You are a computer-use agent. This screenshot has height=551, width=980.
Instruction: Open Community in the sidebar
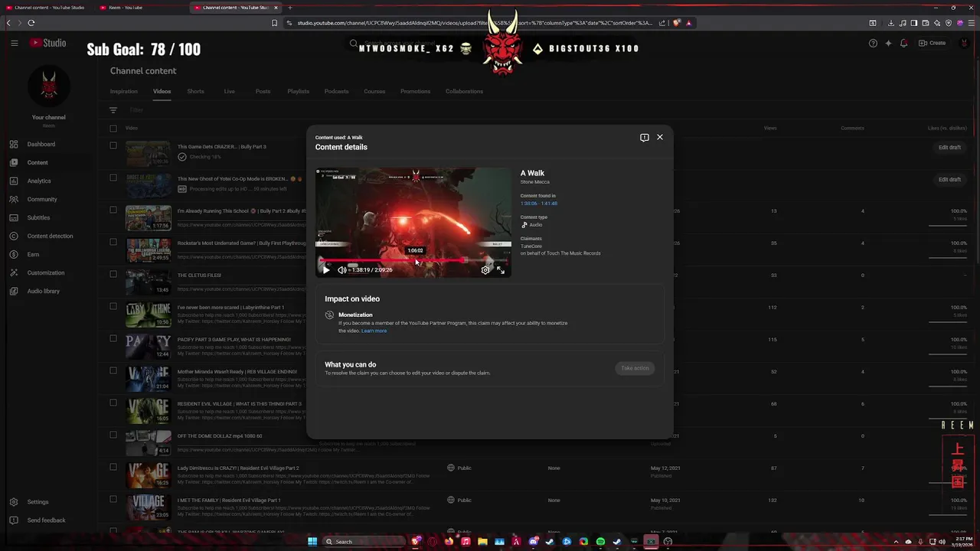[x=42, y=199]
